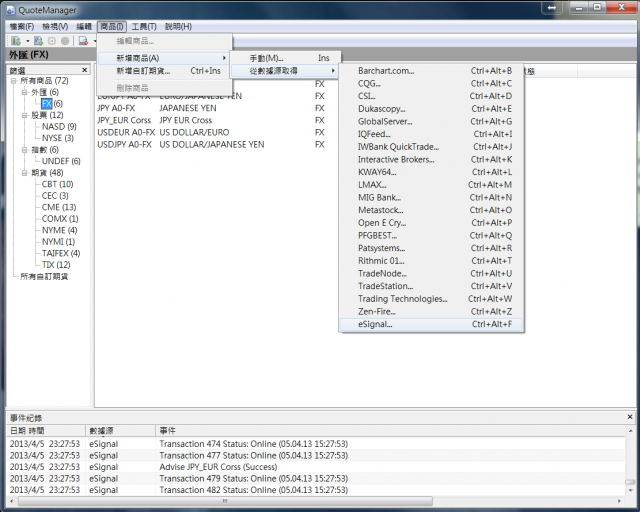
Task: Click the 商品(I) menu
Action: click(112, 27)
